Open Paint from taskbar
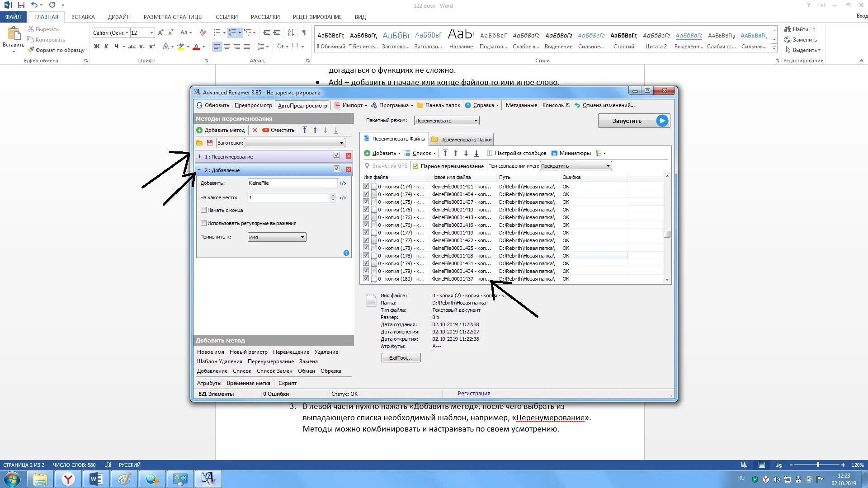Image resolution: width=868 pixels, height=488 pixels. 124,479
